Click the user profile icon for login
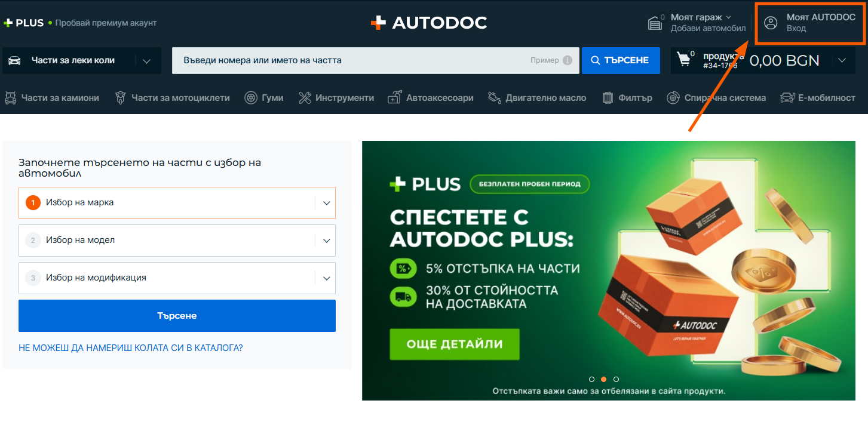Image resolution: width=868 pixels, height=422 pixels. point(771,23)
